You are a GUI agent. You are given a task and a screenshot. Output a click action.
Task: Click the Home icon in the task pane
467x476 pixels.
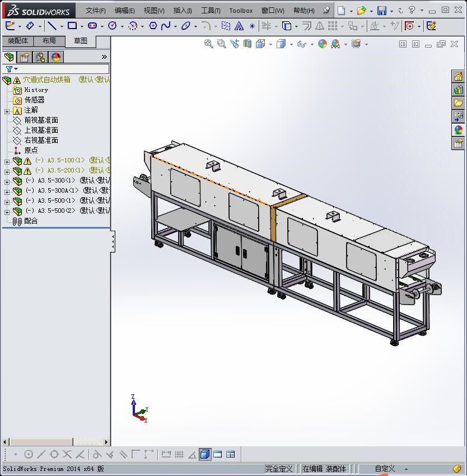[x=458, y=77]
